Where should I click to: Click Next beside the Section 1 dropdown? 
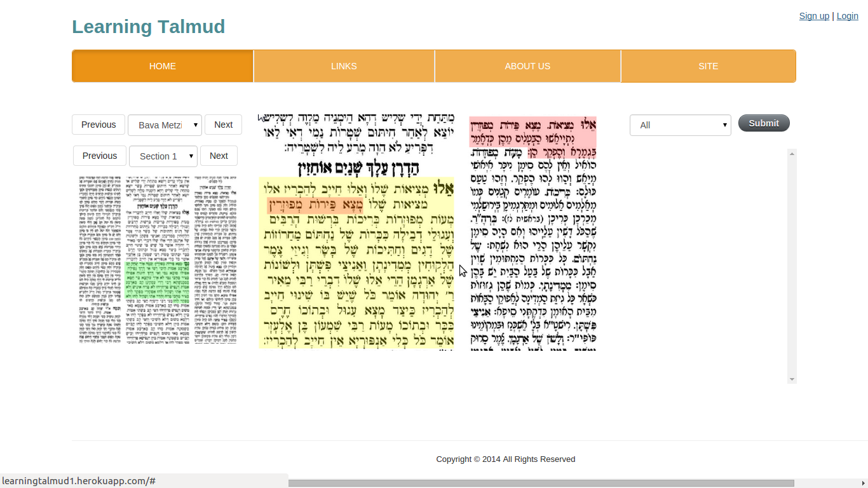click(219, 156)
